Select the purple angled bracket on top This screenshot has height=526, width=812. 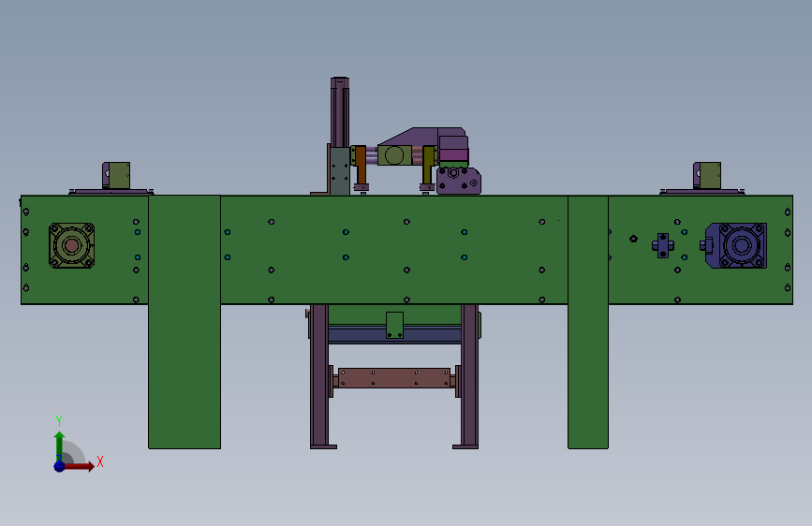coord(422,137)
